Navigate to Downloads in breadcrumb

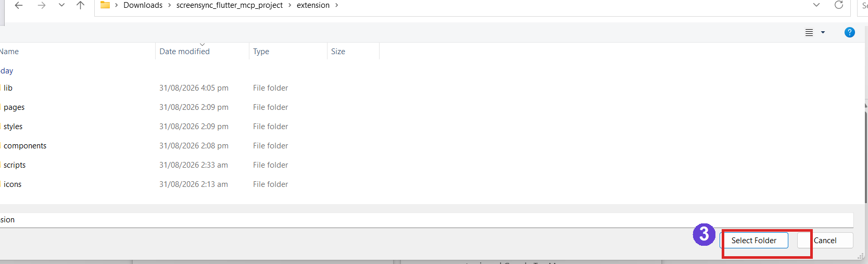click(x=143, y=5)
